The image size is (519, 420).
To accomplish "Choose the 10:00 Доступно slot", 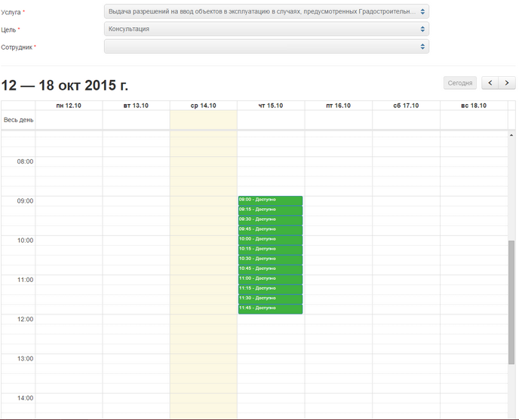I will (270, 239).
